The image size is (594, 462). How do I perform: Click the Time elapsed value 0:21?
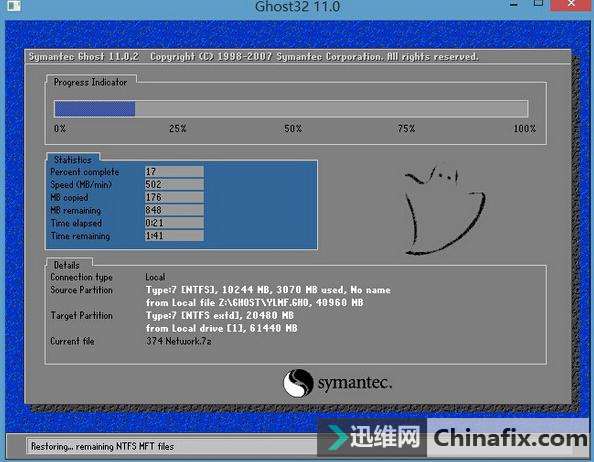174,223
